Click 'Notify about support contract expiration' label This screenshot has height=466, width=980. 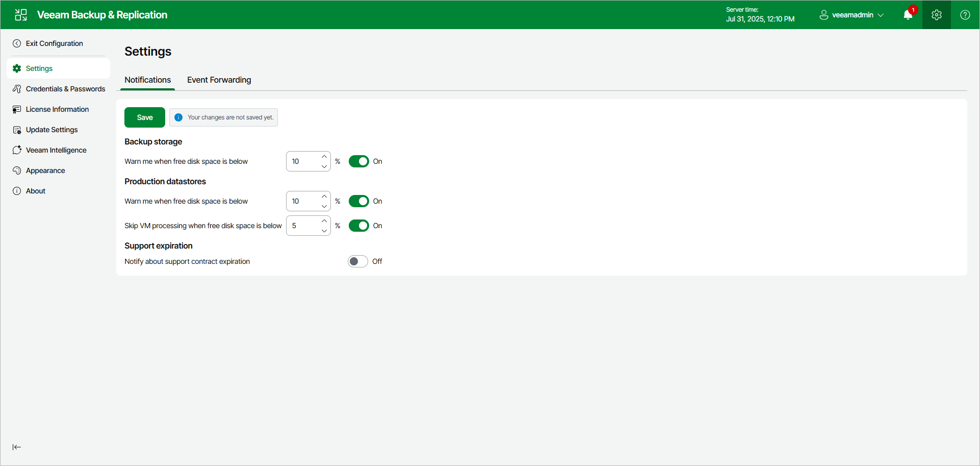point(187,261)
